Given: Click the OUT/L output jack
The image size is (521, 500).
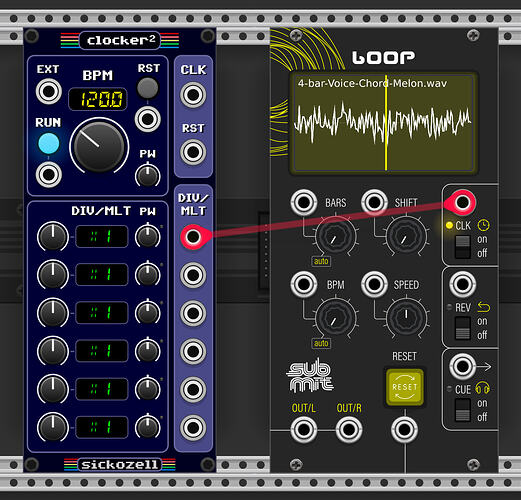Looking at the screenshot, I should point(303,430).
